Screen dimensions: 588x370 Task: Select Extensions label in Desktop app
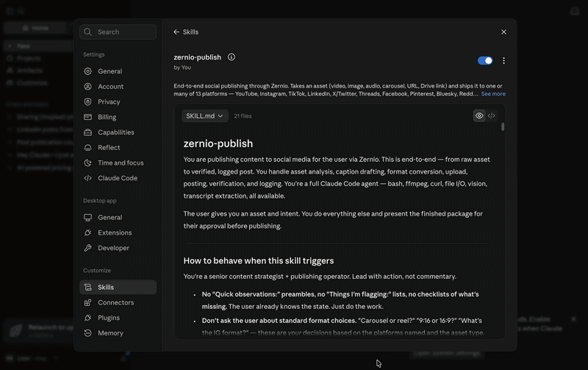coord(115,232)
